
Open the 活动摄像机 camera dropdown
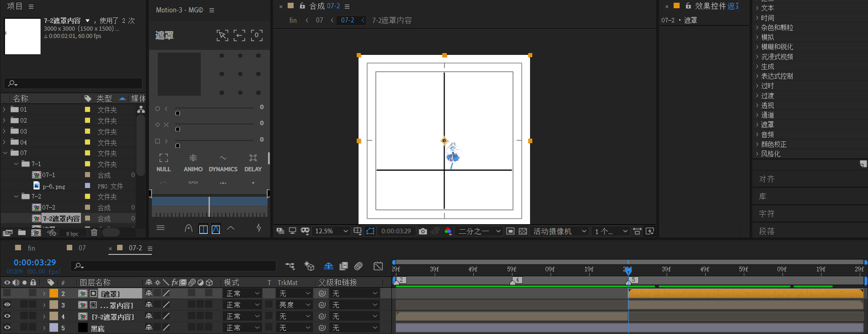559,232
